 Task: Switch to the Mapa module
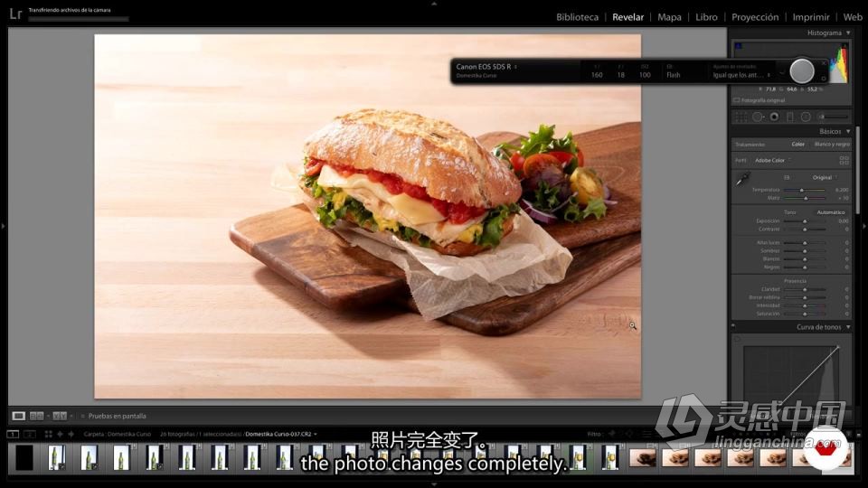[x=669, y=17]
